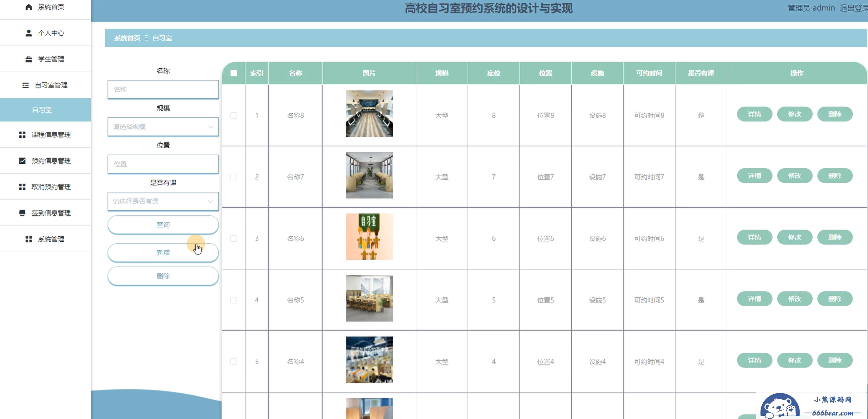Viewport: 868px width, 419px height.
Task: Click 详情 for 名称6 row
Action: click(755, 238)
